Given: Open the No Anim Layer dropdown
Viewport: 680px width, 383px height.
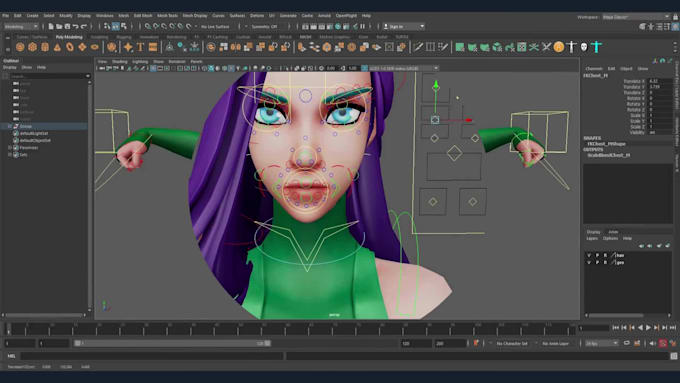Looking at the screenshot, I should [x=556, y=343].
